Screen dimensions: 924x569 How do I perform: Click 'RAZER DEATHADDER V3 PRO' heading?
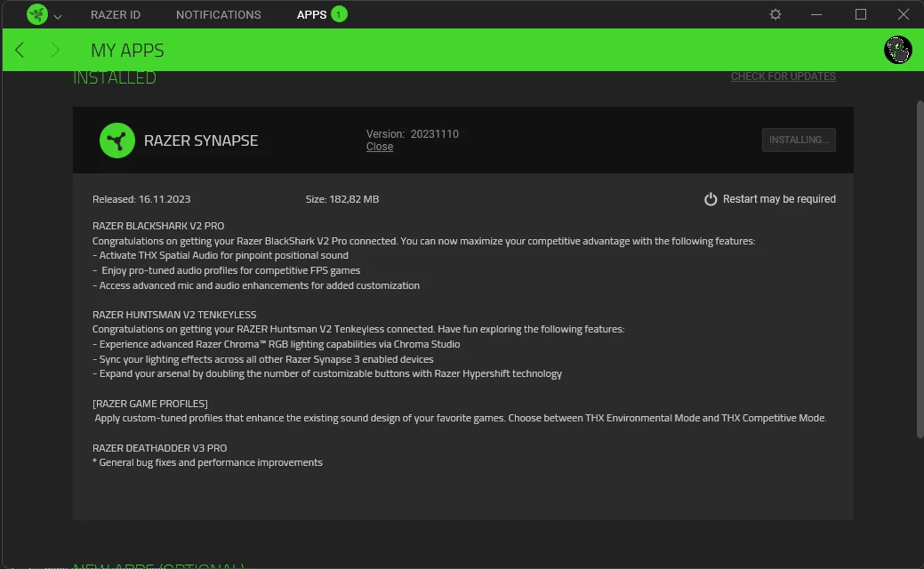pos(159,448)
